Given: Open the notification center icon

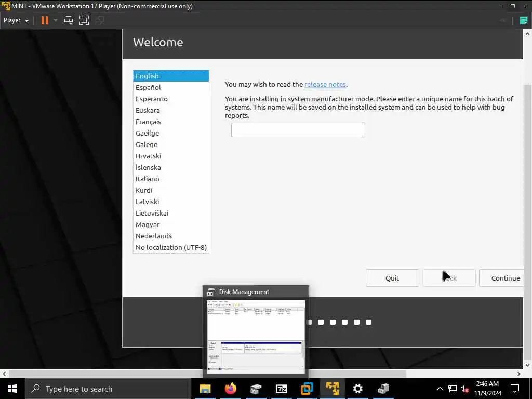Looking at the screenshot, I should click(x=515, y=389).
